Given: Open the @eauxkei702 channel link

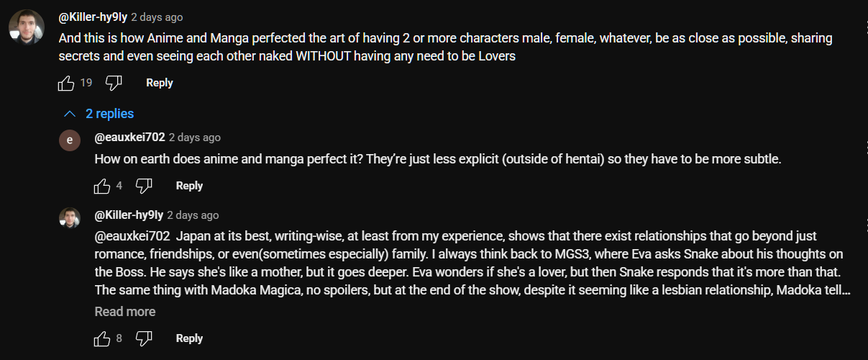Looking at the screenshot, I should (x=129, y=138).
